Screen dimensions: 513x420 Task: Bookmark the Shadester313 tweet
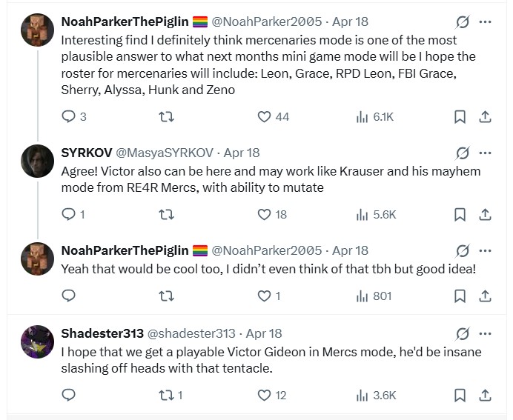pyautogui.click(x=460, y=395)
